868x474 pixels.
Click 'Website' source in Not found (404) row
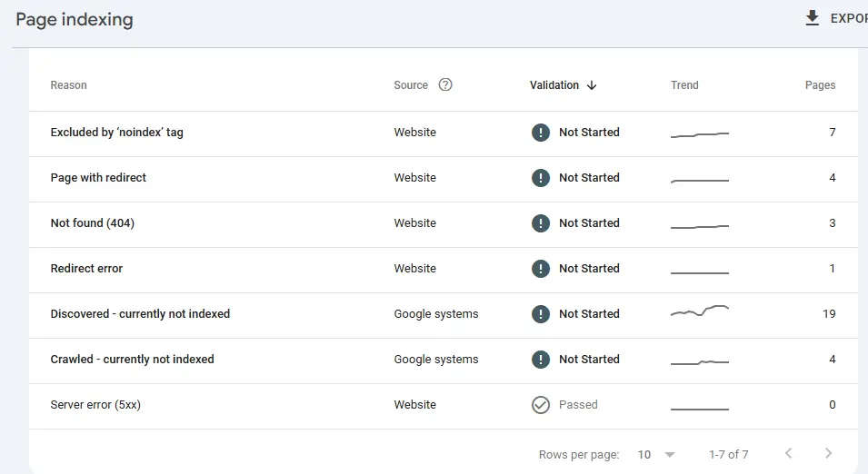414,222
